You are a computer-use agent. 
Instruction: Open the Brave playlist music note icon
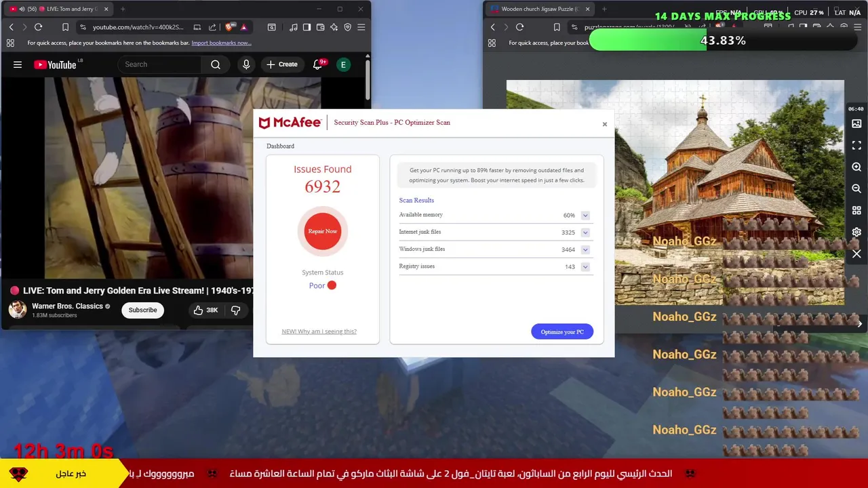pos(293,27)
